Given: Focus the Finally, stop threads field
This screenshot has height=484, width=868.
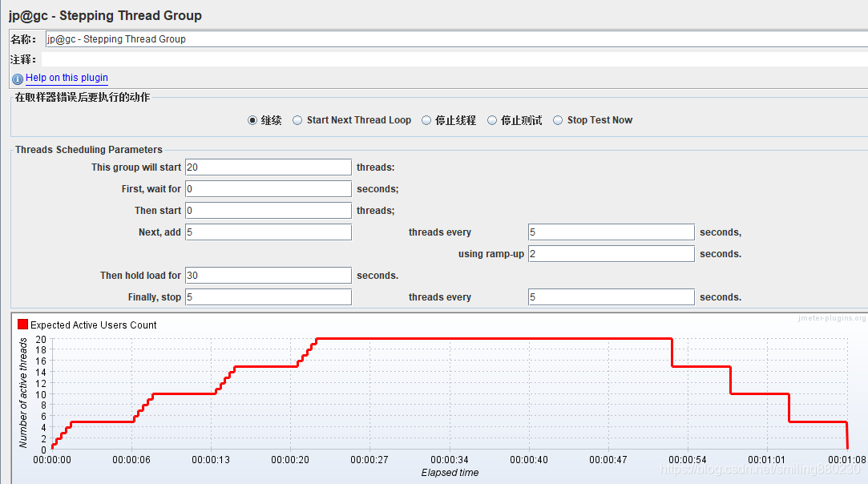Looking at the screenshot, I should (x=268, y=296).
